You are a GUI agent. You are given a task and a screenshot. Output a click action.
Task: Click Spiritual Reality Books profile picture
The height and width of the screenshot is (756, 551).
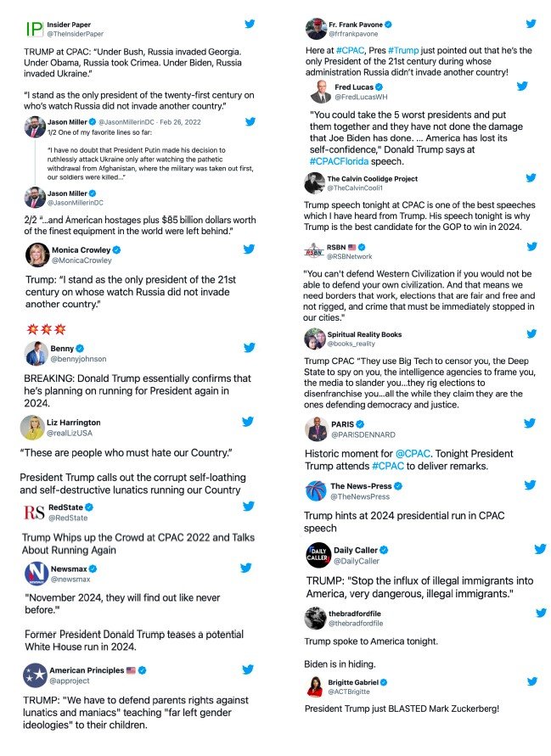tap(315, 339)
